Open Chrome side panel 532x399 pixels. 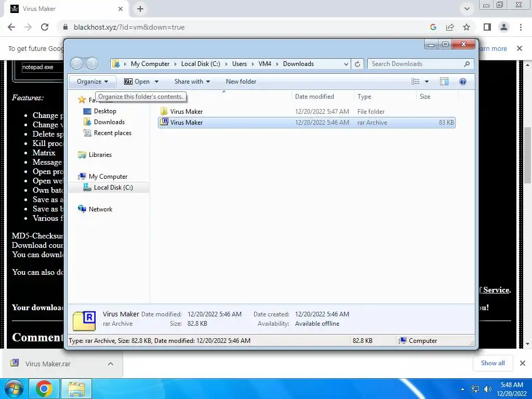[x=487, y=27]
